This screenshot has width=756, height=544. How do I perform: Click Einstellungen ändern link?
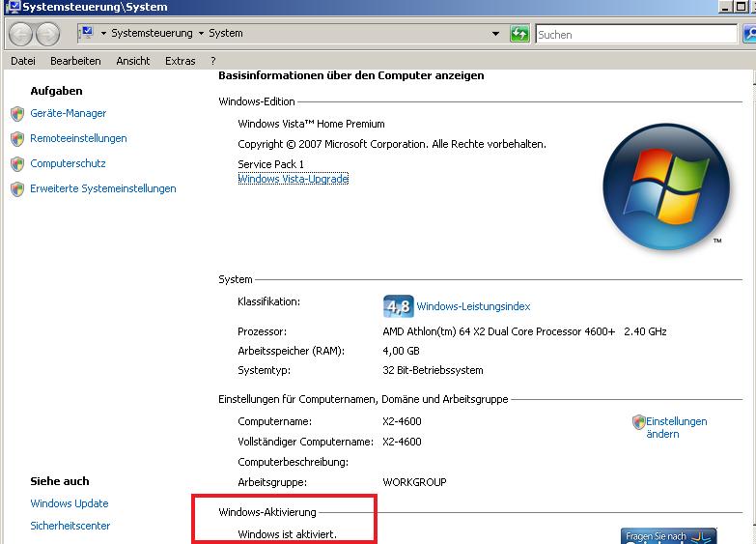coord(676,428)
